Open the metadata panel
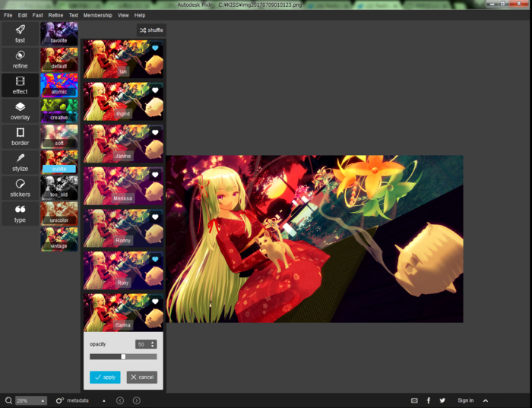This screenshot has width=532, height=408. point(73,400)
